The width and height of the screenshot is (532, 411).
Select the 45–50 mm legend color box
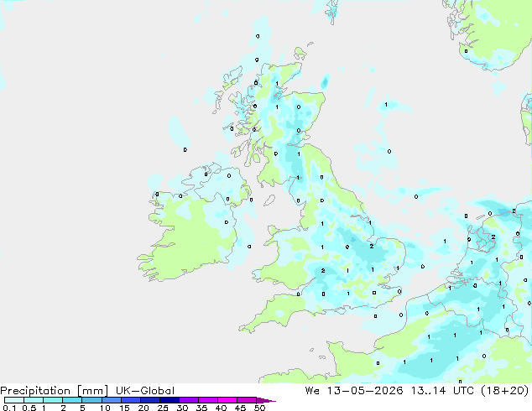[x=247, y=400]
